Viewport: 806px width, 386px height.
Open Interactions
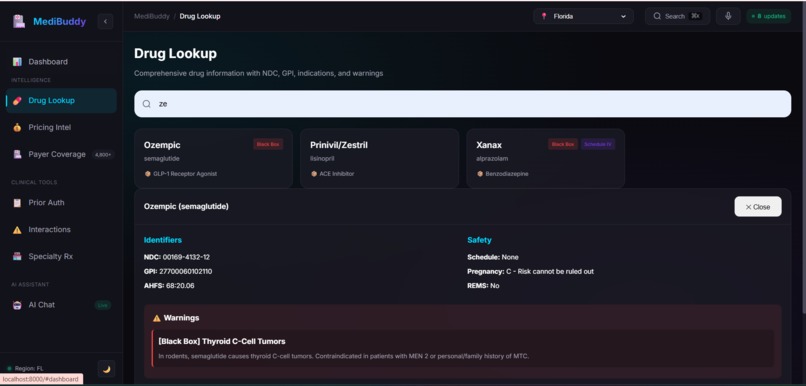click(61, 230)
